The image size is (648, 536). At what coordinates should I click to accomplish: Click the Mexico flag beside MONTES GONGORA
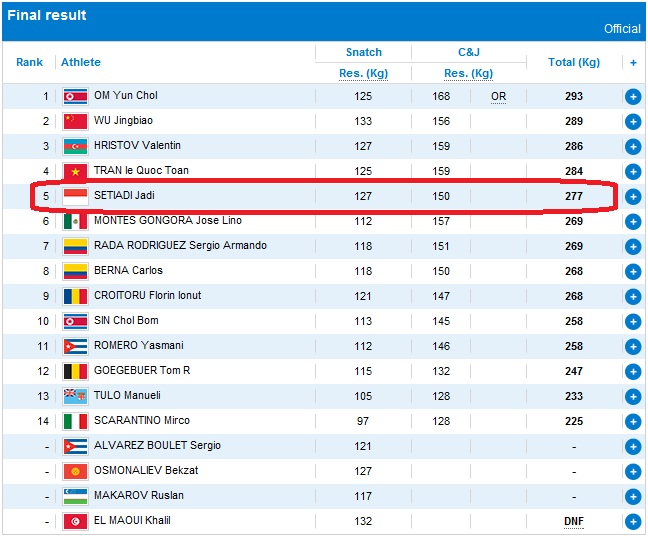[75, 221]
